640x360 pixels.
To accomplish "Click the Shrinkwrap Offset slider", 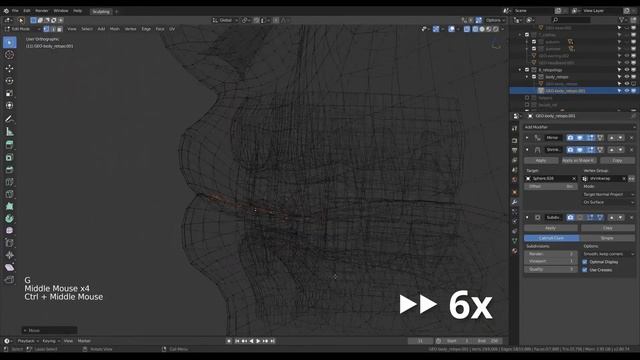I will click(551, 187).
